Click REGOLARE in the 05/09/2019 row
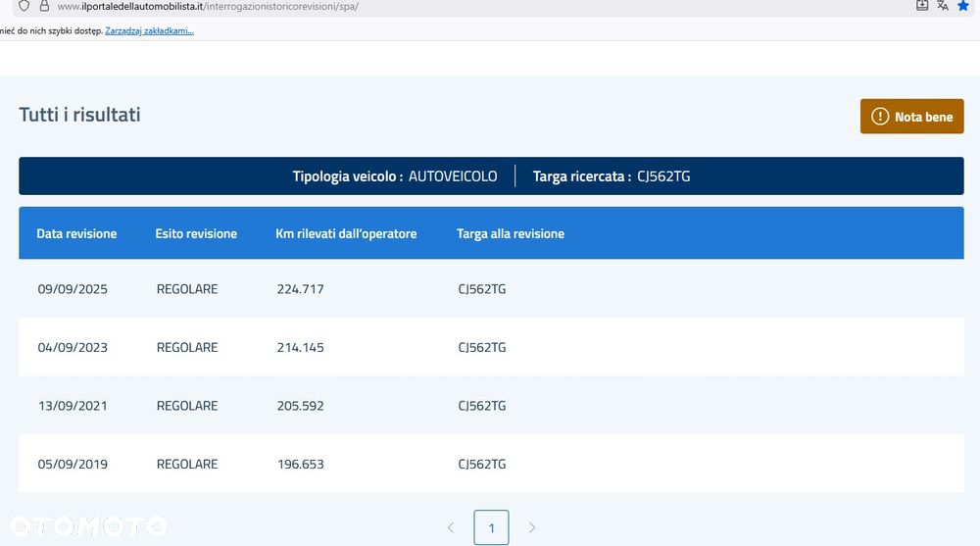Screen dimensions: 980x546 [x=187, y=464]
